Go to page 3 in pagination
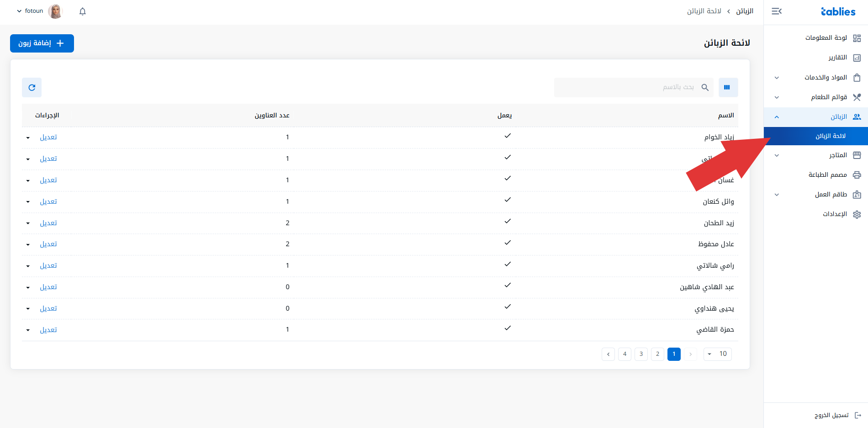The width and height of the screenshot is (868, 428). tap(641, 354)
